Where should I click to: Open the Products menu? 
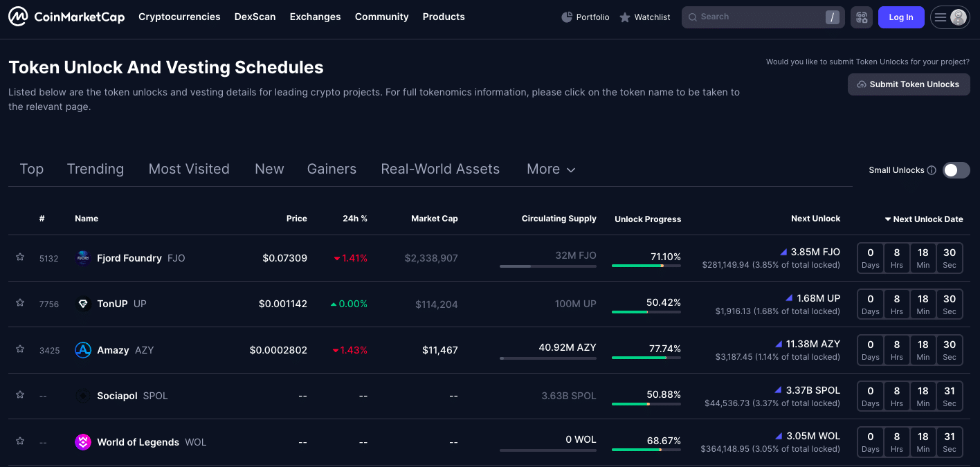pos(444,17)
